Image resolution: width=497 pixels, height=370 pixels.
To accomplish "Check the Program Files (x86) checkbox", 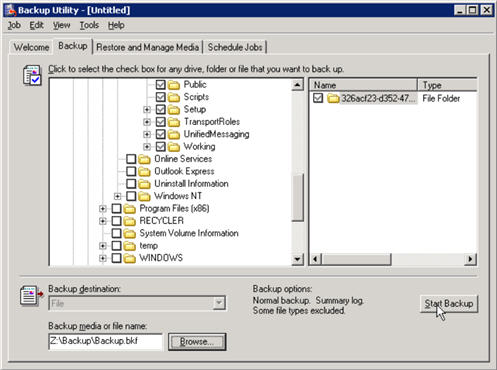I will click(x=116, y=209).
